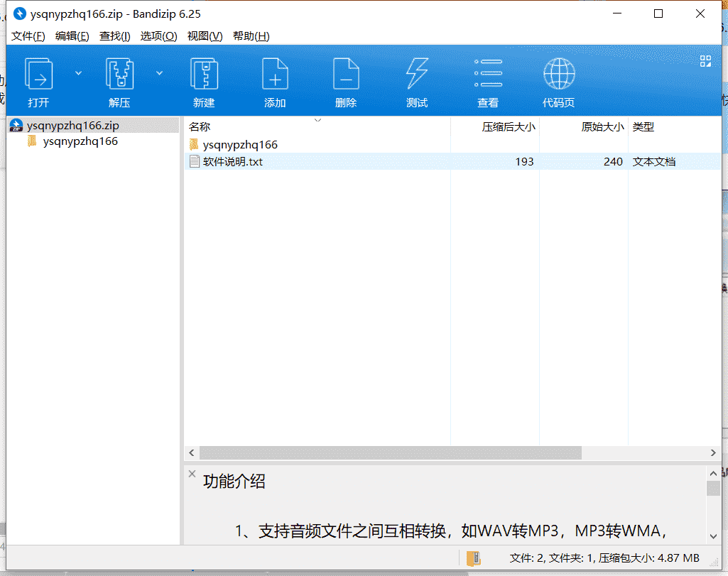Screen dimensions: 728x576
Task: Click the 测试 (Test archive) lightning icon
Action: click(417, 74)
